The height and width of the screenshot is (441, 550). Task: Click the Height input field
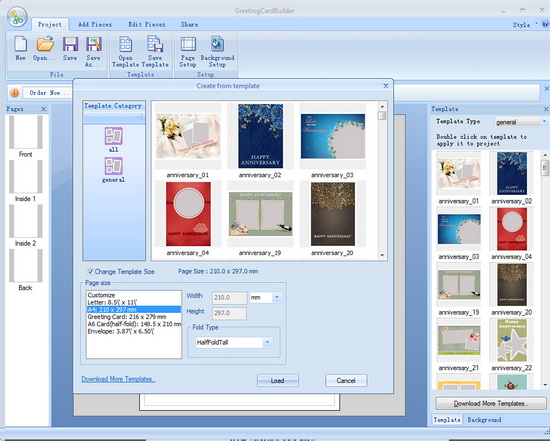click(x=229, y=313)
